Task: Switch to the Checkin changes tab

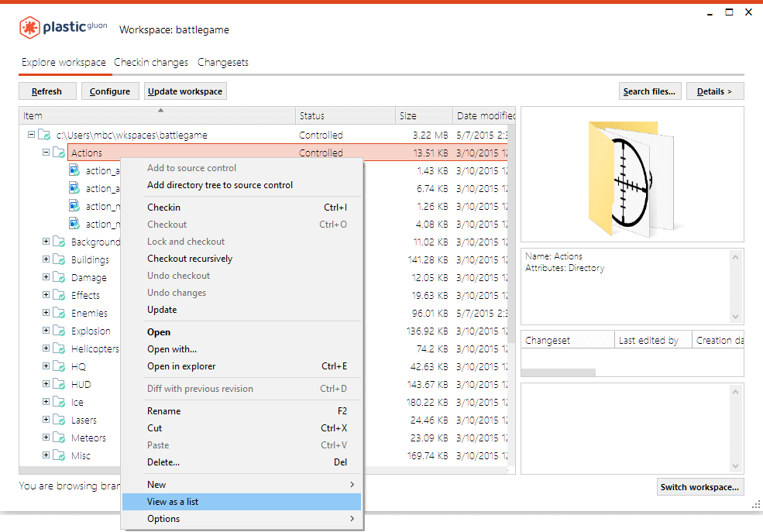Action: coord(151,62)
